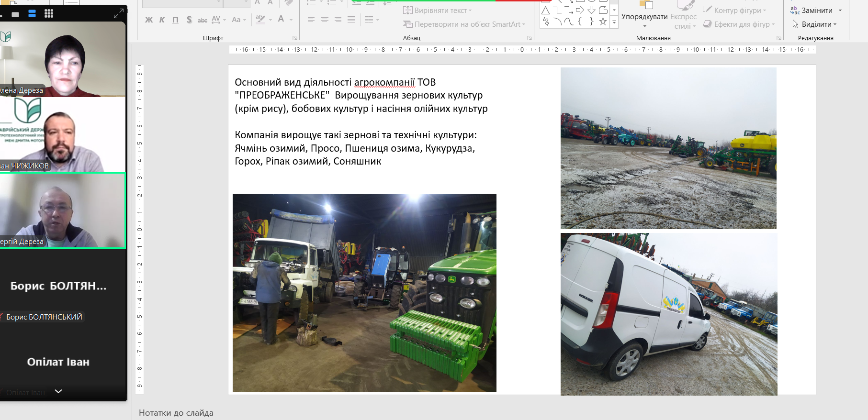Select the triangle shape from gallery
Screen dimensions: 868x420
[x=545, y=10]
